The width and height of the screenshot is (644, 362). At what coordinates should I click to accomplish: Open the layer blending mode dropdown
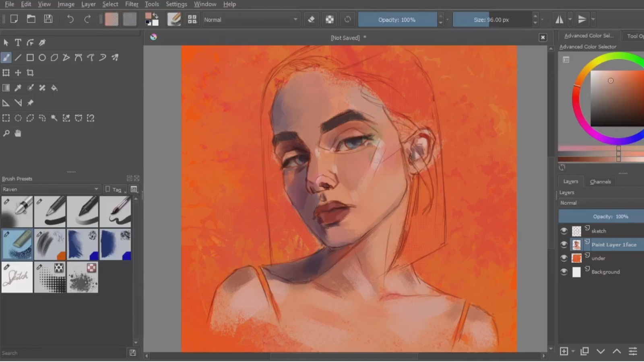[601, 203]
